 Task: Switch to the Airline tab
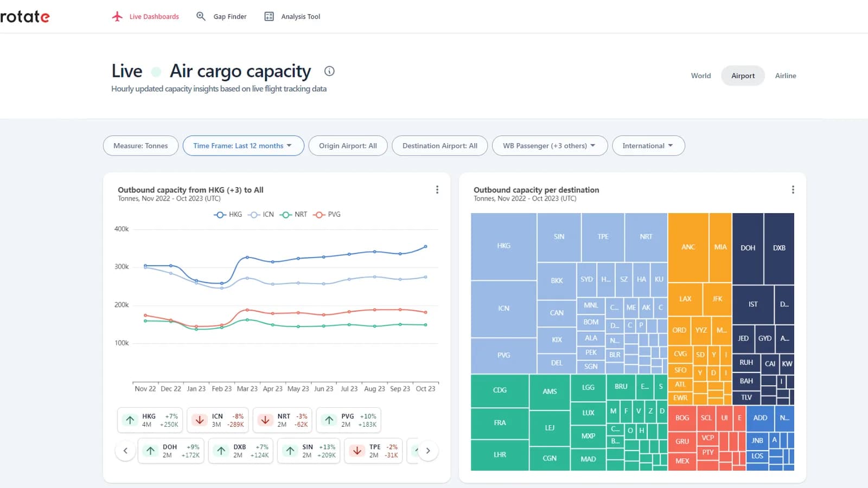(786, 76)
